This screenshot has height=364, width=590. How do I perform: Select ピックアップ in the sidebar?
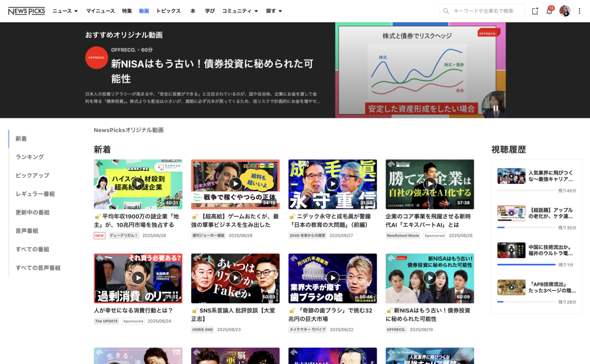pyautogui.click(x=32, y=175)
